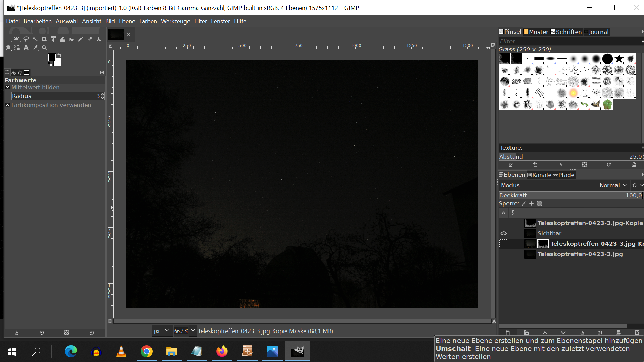The image size is (644, 362).
Task: Click the edit brush icon
Action: (511, 165)
